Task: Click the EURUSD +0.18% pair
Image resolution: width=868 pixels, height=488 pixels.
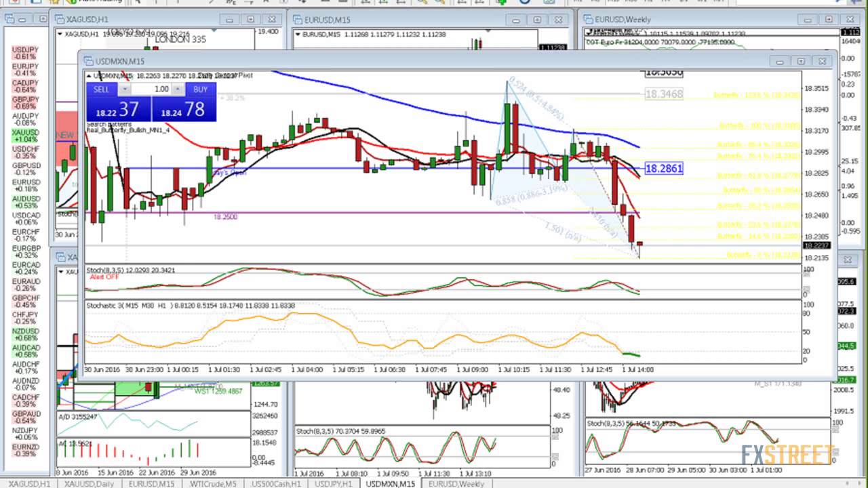Action: click(26, 185)
